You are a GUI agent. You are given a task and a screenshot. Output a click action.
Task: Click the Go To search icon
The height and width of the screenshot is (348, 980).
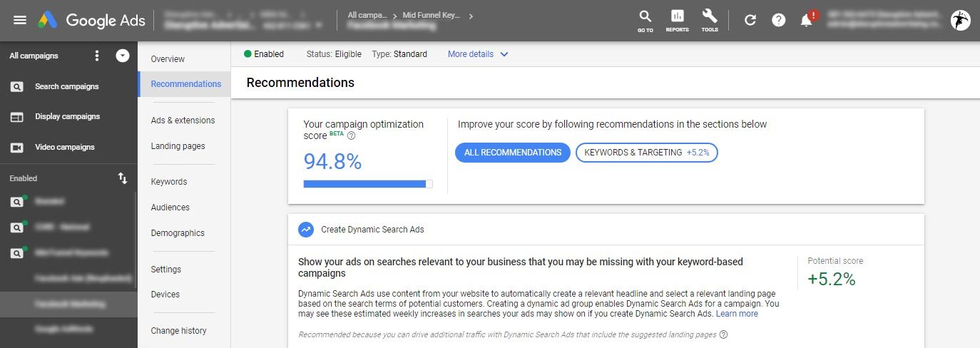(x=645, y=21)
